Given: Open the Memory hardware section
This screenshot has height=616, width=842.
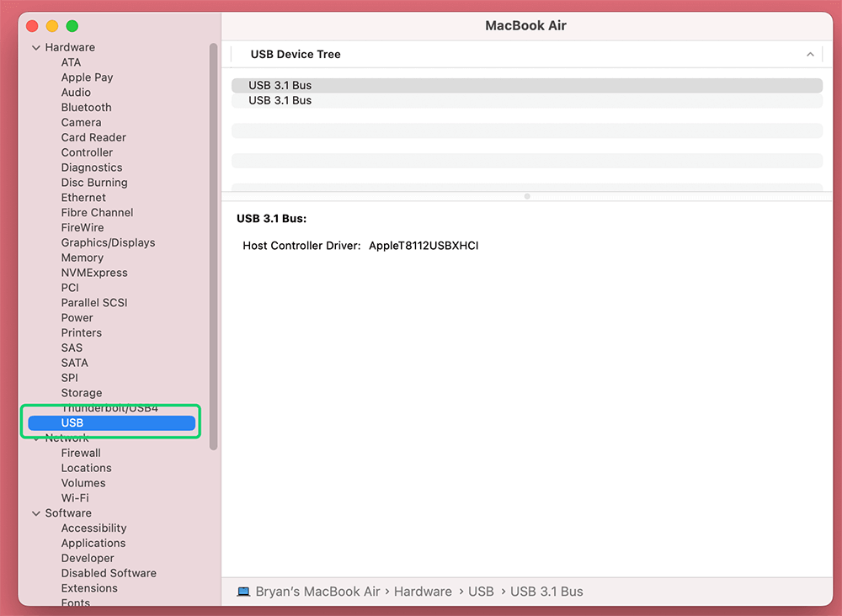Looking at the screenshot, I should [x=82, y=258].
